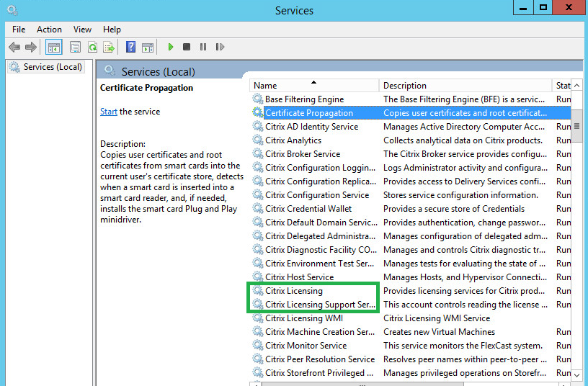
Task: Click the Refresh toolbar icon
Action: 92,48
